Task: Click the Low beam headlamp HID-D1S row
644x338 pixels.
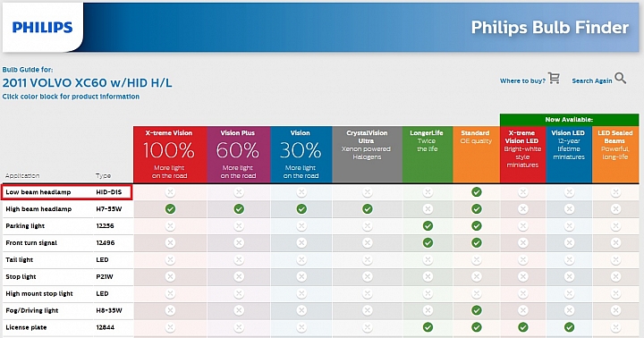Action: point(67,192)
